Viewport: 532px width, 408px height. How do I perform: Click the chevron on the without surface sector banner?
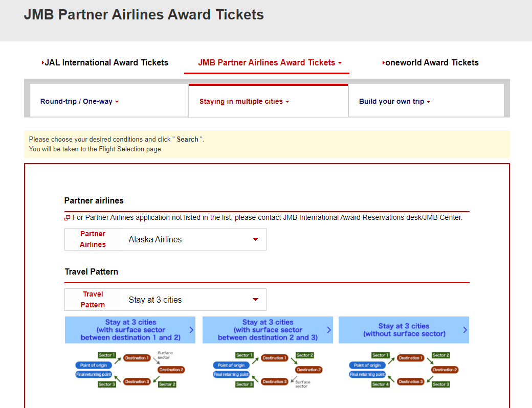pos(464,330)
